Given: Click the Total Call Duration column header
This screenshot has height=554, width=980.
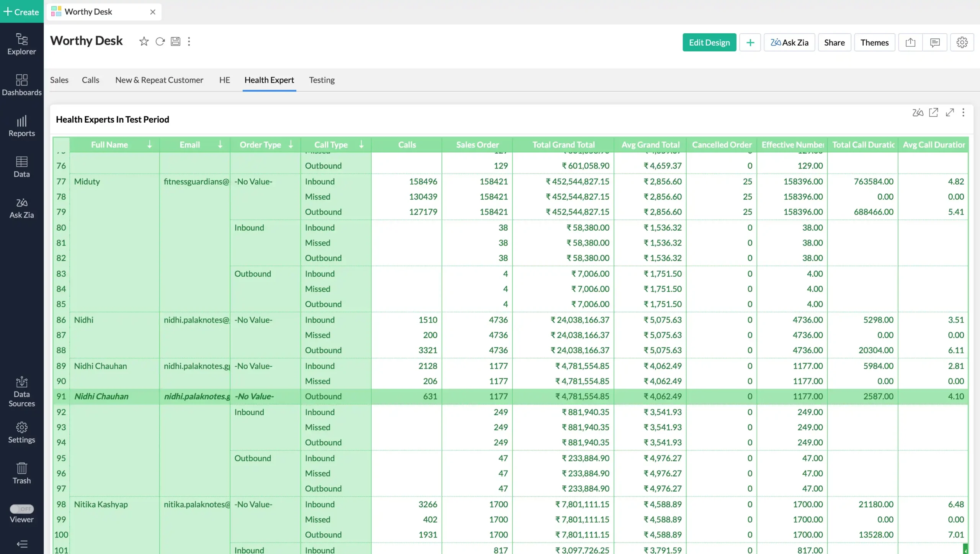Looking at the screenshot, I should 863,144.
